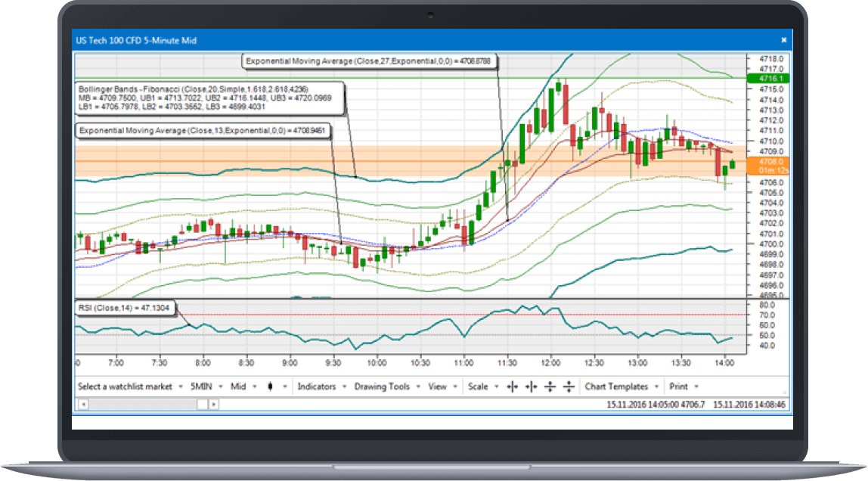Open the Select a watchlist market dropdown

tap(125, 386)
